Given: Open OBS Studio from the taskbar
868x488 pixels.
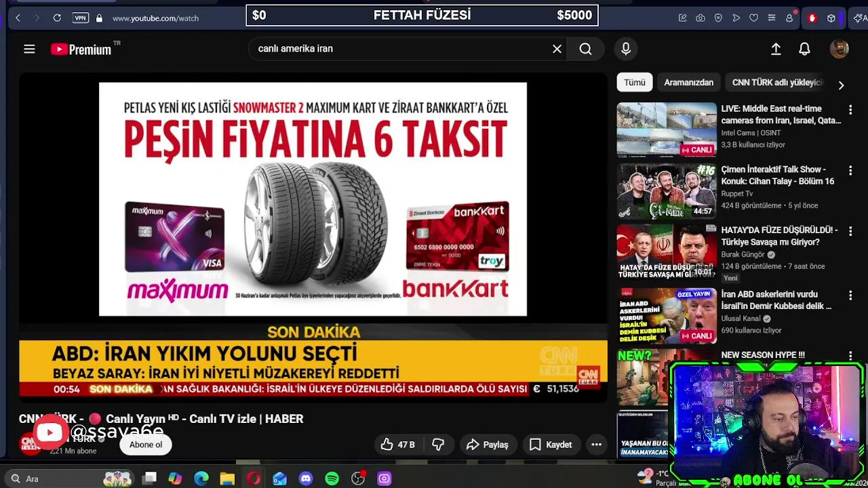Looking at the screenshot, I should (358, 479).
